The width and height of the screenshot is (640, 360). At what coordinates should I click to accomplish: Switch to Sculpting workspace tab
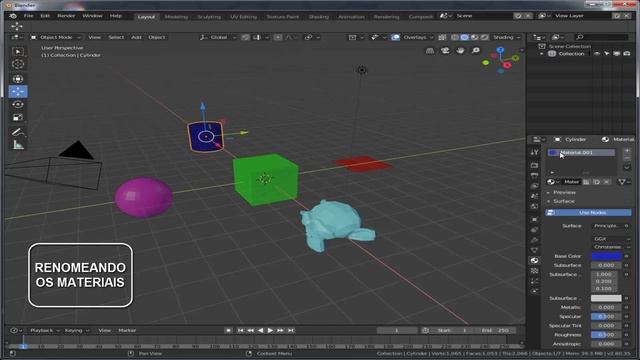(x=209, y=17)
